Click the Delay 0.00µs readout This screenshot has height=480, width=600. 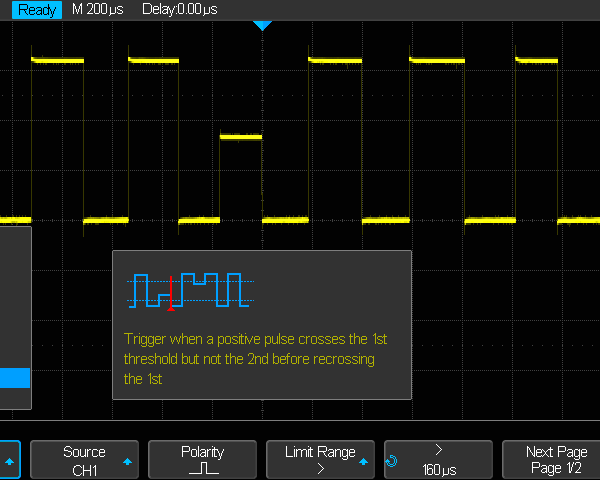point(179,9)
